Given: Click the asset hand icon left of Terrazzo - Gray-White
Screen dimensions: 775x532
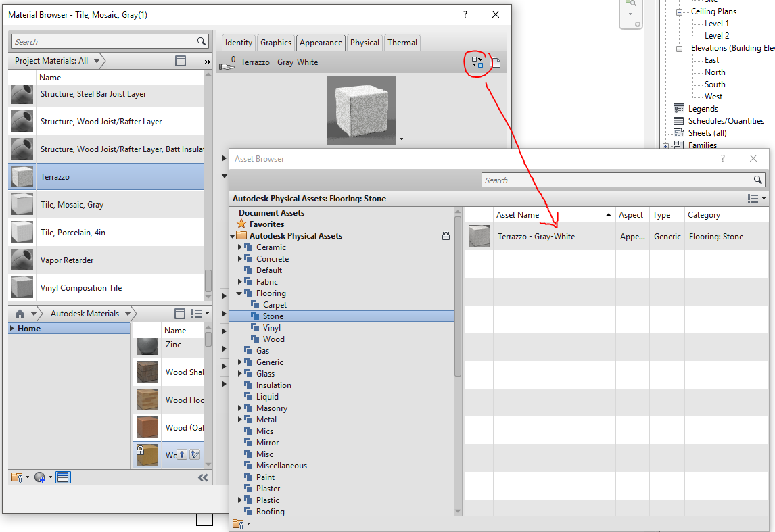Looking at the screenshot, I should pos(227,64).
